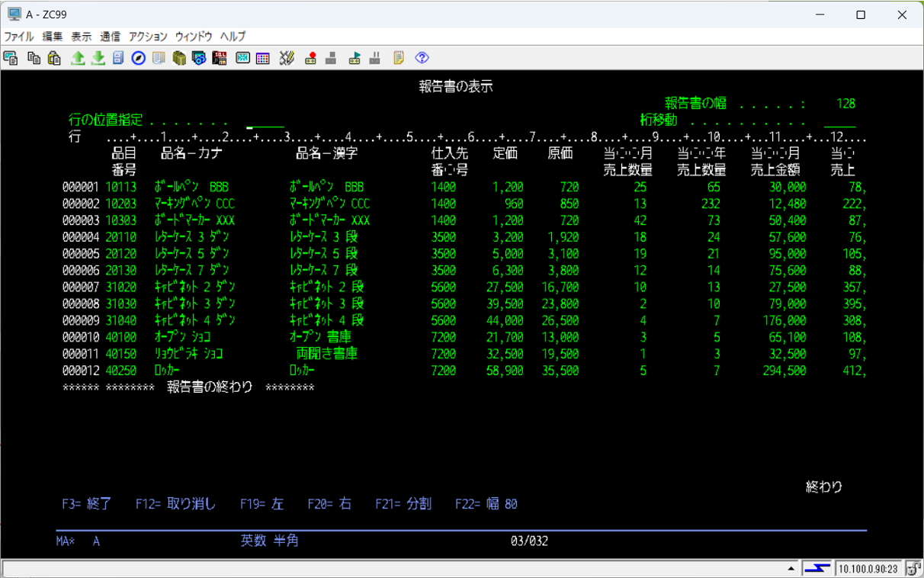
Task: Open the color mapping grid icon
Action: click(262, 58)
